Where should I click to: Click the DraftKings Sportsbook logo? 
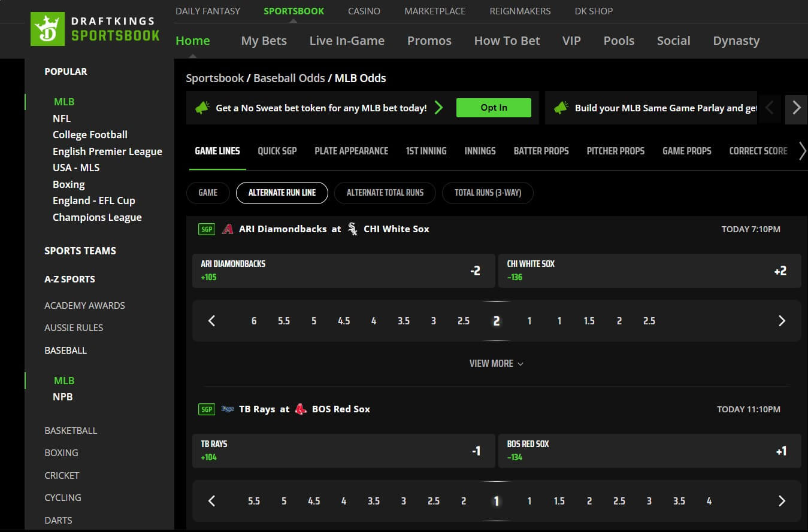pyautogui.click(x=96, y=29)
